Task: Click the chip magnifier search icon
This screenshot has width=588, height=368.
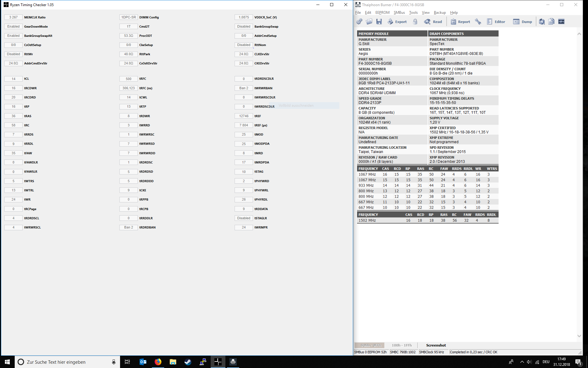Action: [542, 21]
